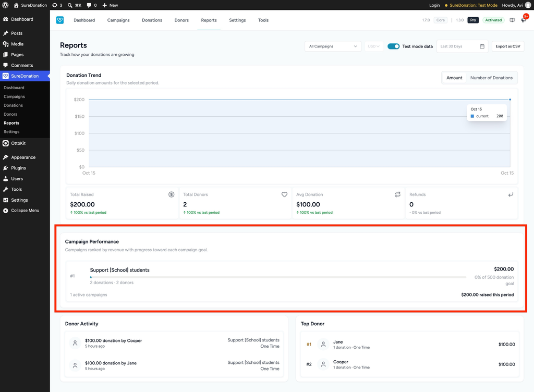This screenshot has height=392, width=534.
Task: Click the plus New icon
Action: 104,5
